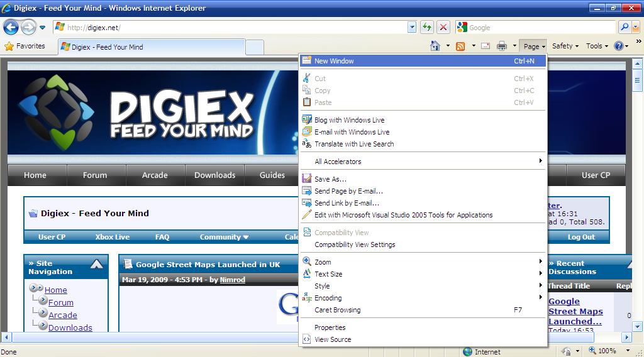Click the Downloads link in Site Navigation
Viewport: 644px width, 357px height.
(x=70, y=327)
